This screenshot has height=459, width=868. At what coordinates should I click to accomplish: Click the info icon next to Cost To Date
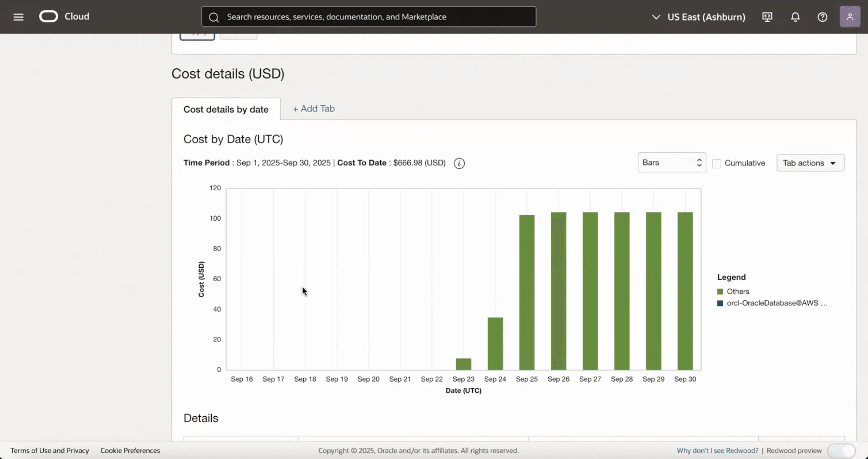point(459,163)
